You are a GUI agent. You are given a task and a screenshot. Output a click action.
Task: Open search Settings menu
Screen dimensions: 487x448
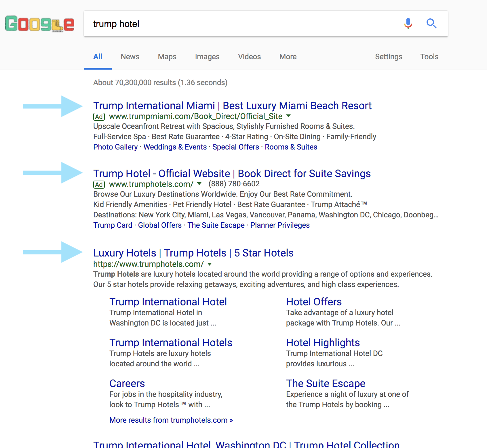pos(388,57)
